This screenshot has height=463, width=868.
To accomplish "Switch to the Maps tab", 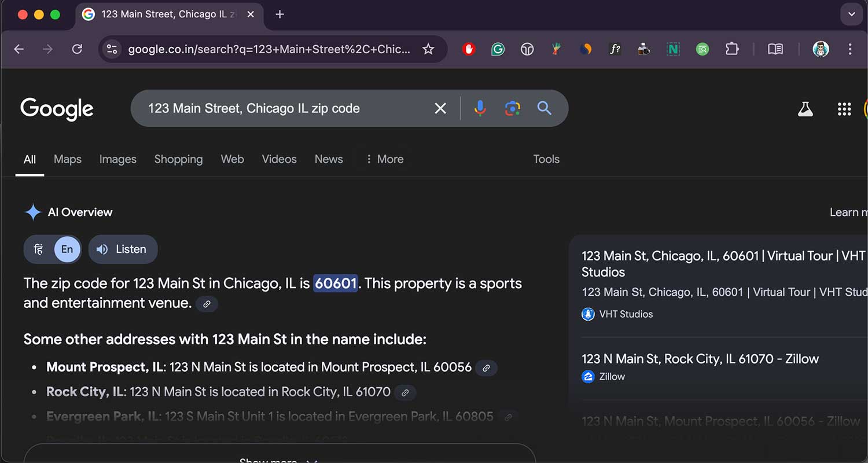I will [x=67, y=159].
